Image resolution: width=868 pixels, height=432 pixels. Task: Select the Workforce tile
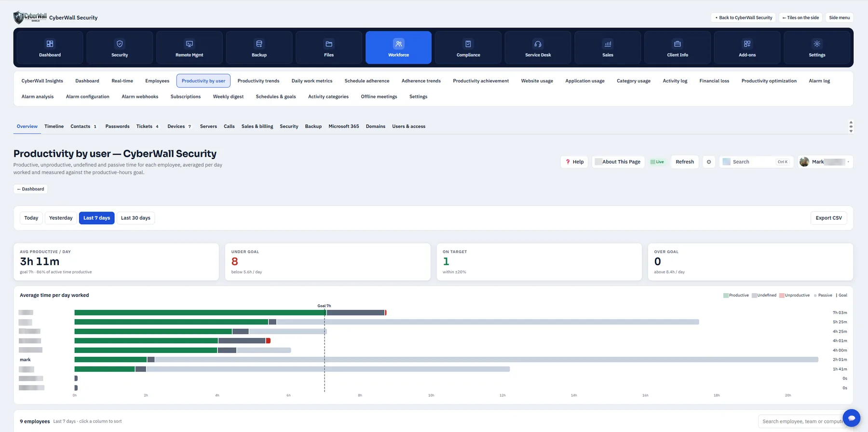(x=398, y=47)
